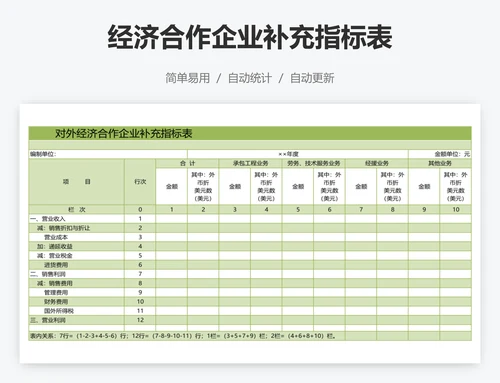Click column number 4 in the 栏次 row

click(266, 209)
